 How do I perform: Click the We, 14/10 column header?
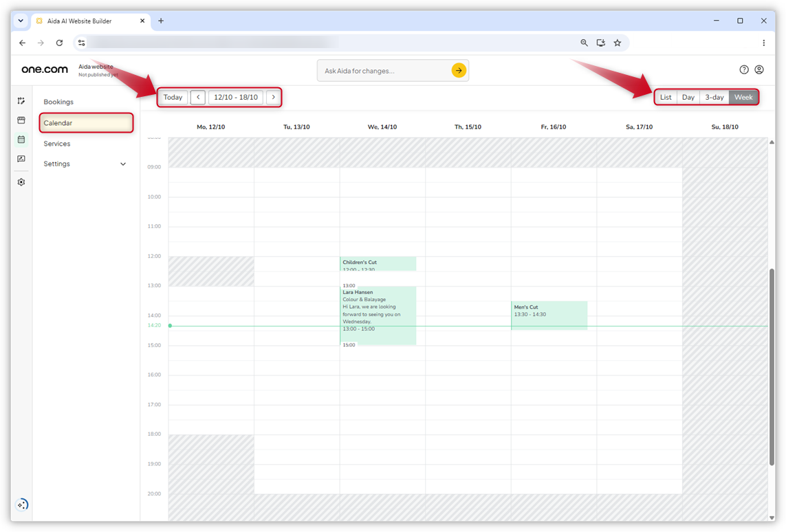click(382, 126)
